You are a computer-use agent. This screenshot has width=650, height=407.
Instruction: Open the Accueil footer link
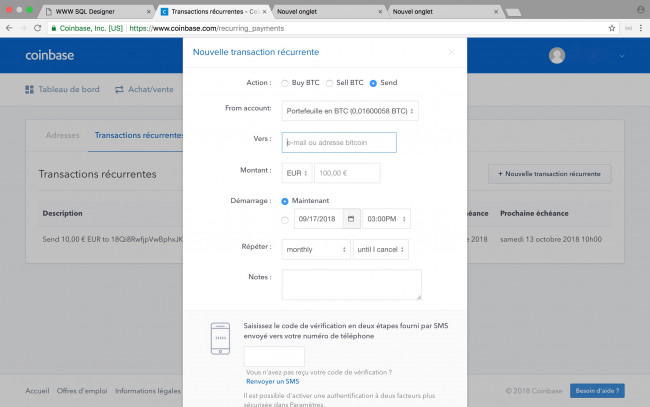pyautogui.click(x=37, y=391)
